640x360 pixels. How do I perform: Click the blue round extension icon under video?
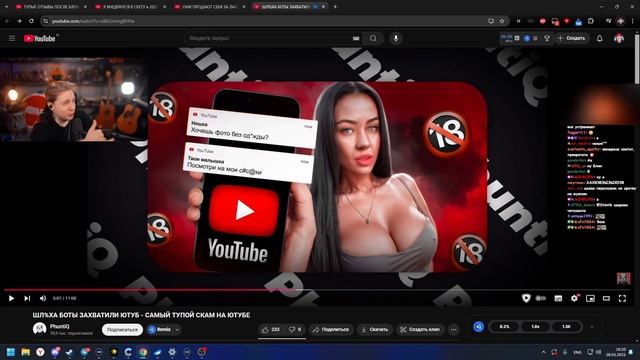click(x=479, y=327)
